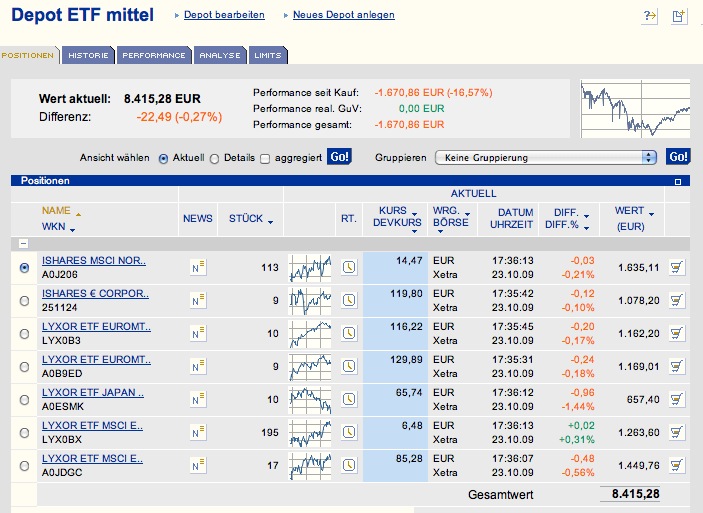Screen dimensions: 703x513
Task: Select radio button for LYX0BX position
Action: click(25, 433)
